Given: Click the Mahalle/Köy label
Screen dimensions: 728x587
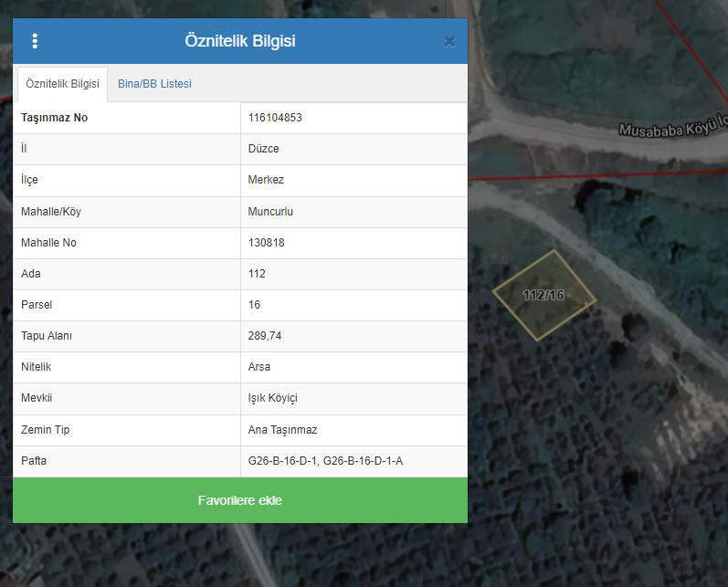Looking at the screenshot, I should [51, 212].
